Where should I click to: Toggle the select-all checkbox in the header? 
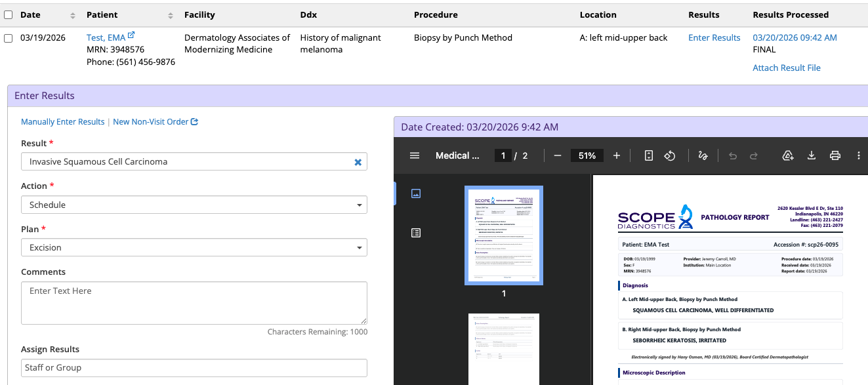point(8,14)
